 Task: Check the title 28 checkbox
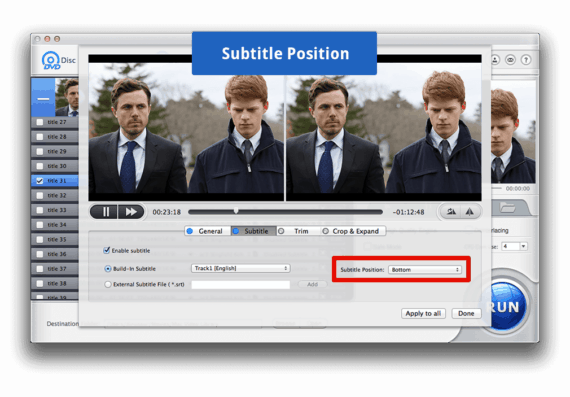click(x=40, y=137)
